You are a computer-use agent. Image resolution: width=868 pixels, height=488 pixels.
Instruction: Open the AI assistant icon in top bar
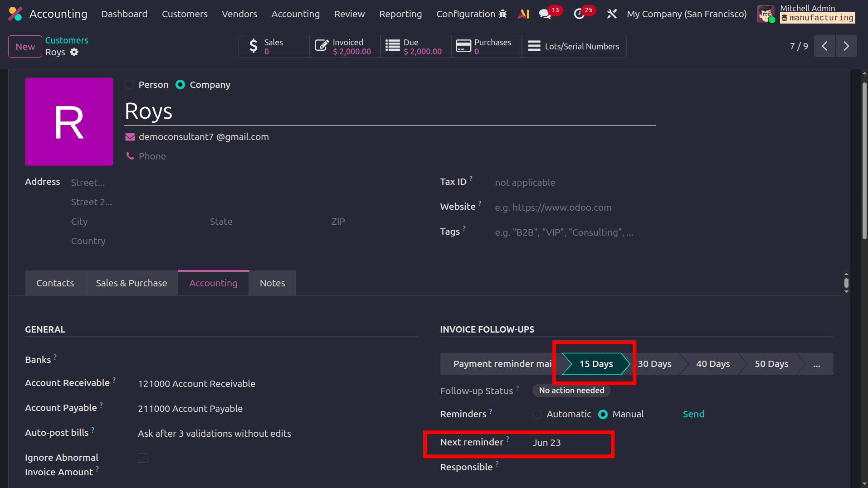[524, 14]
